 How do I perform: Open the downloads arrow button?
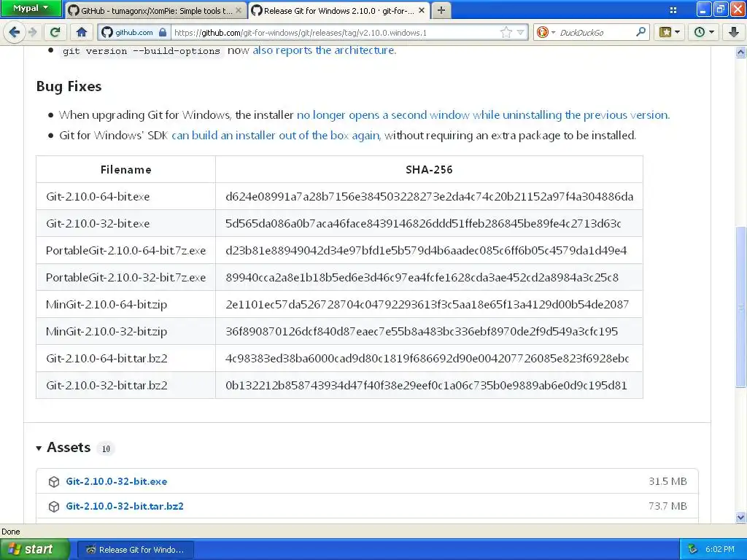coord(734,32)
